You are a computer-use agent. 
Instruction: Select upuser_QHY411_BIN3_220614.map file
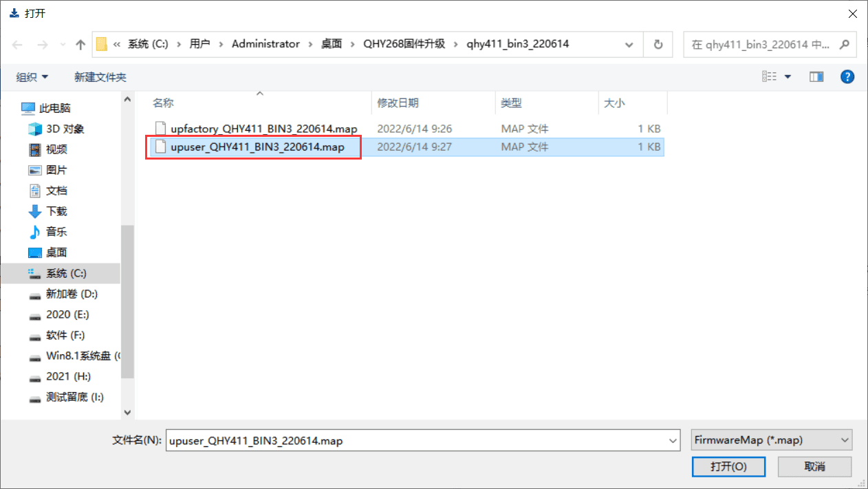click(x=257, y=146)
